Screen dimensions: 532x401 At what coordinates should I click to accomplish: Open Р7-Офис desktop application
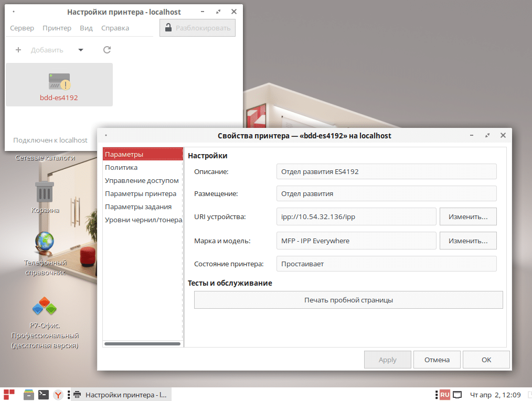[44, 306]
